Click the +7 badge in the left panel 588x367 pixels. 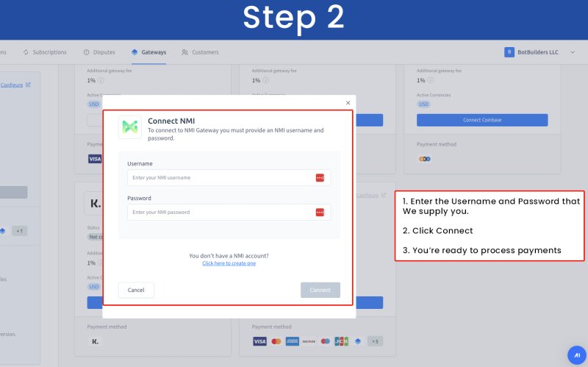(20, 231)
